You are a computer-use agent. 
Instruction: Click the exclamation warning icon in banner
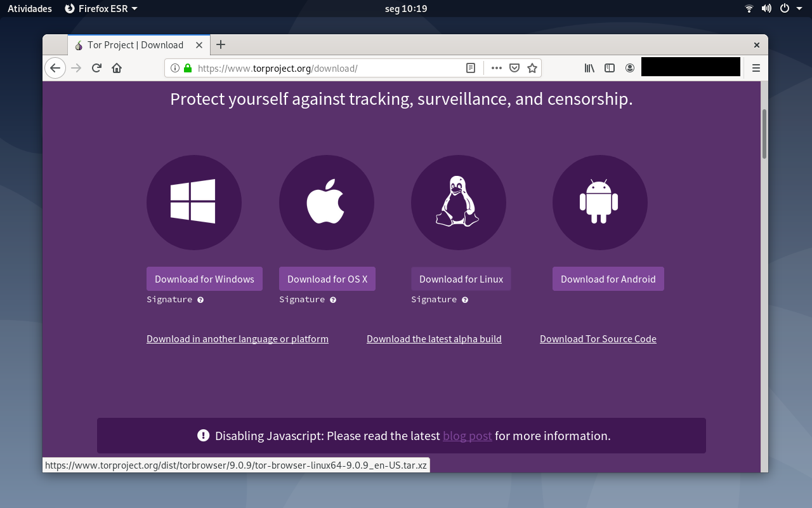(x=203, y=435)
